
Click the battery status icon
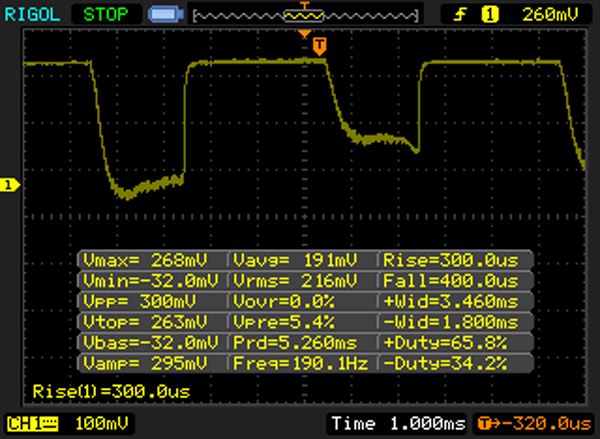click(x=166, y=15)
